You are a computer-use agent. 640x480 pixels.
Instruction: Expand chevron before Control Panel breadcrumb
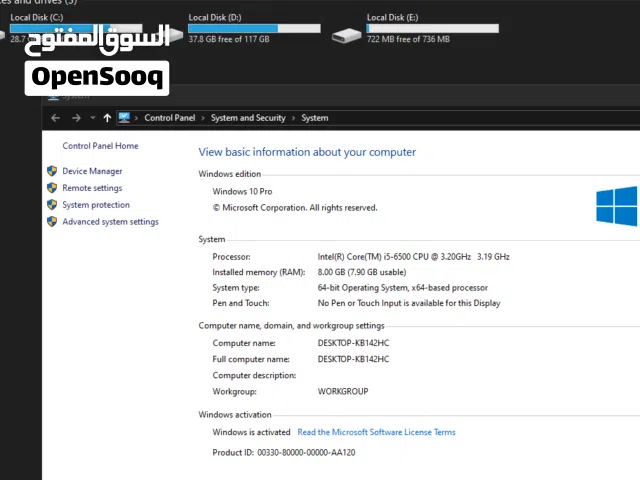click(136, 118)
